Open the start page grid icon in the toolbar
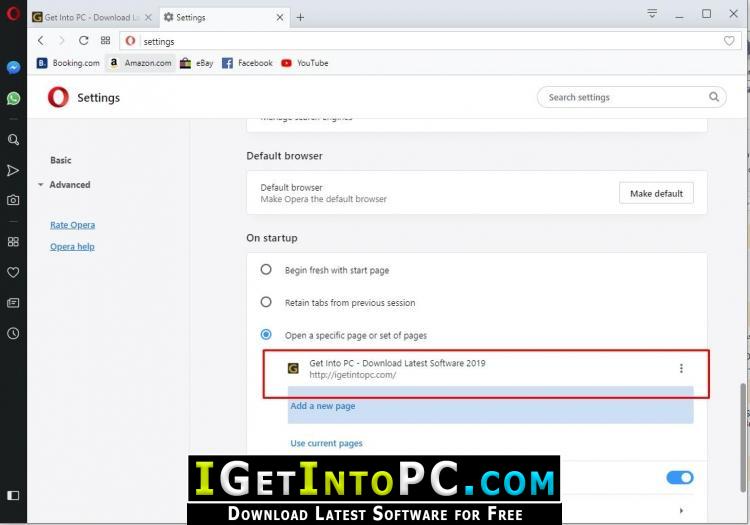This screenshot has height=525, width=750. 106,41
